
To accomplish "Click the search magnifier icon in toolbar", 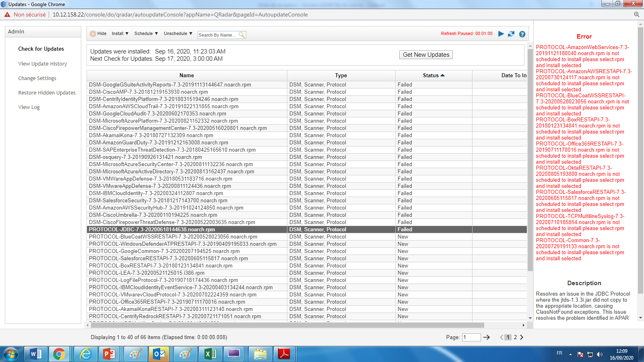I will pos(242,35).
